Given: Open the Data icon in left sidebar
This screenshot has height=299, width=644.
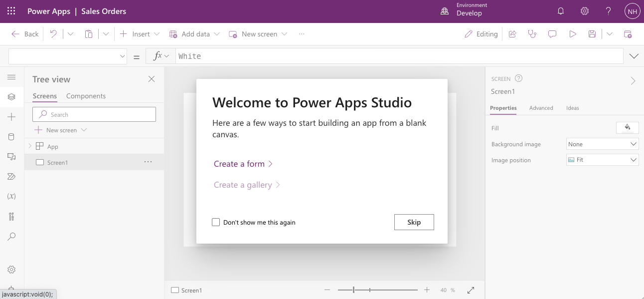Looking at the screenshot, I should click(11, 137).
